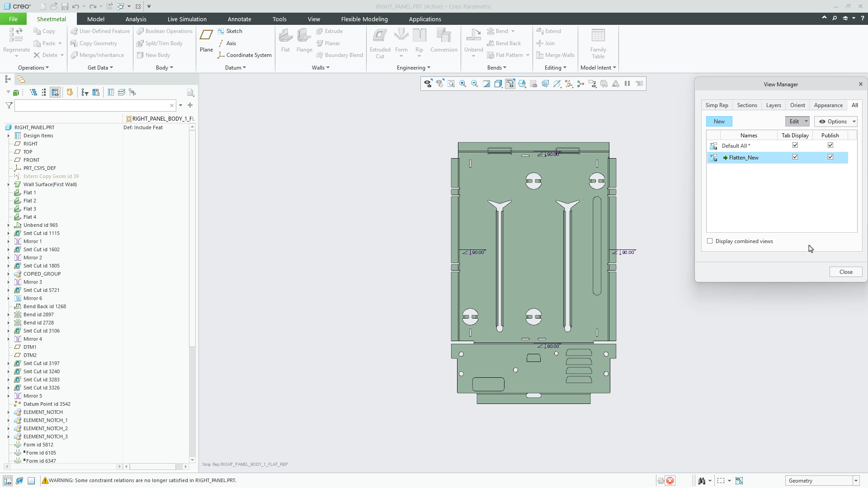Uncheck Publish for Flatten_New
Image resolution: width=868 pixels, height=488 pixels.
pos(830,157)
